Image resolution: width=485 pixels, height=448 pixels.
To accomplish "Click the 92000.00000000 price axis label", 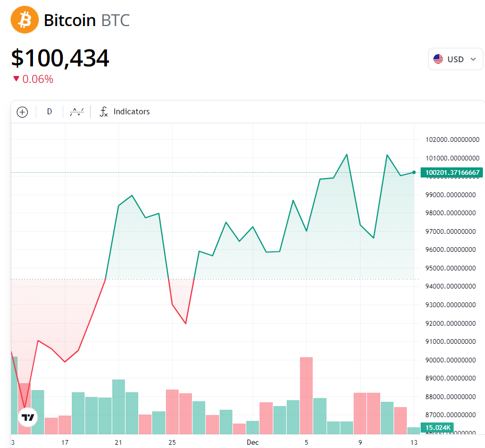I will coord(450,323).
